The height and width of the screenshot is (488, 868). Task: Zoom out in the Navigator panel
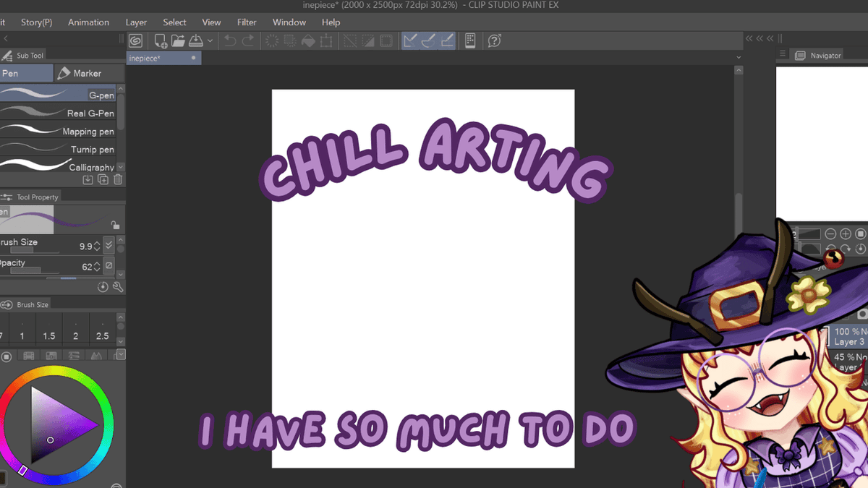(830, 234)
